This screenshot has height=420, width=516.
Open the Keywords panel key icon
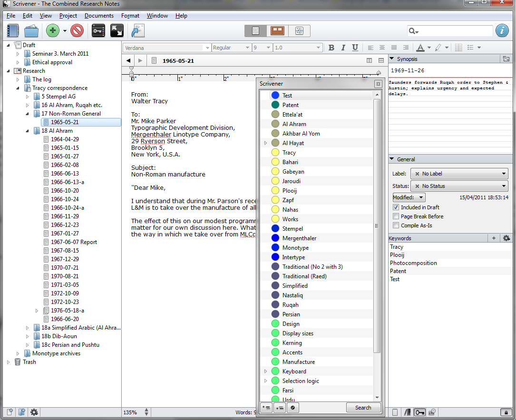pyautogui.click(x=98, y=31)
